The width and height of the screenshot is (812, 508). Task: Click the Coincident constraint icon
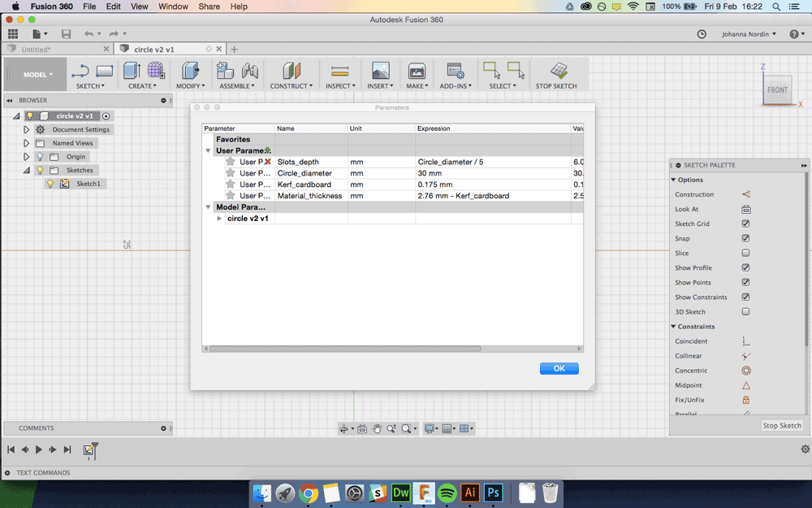(x=746, y=341)
